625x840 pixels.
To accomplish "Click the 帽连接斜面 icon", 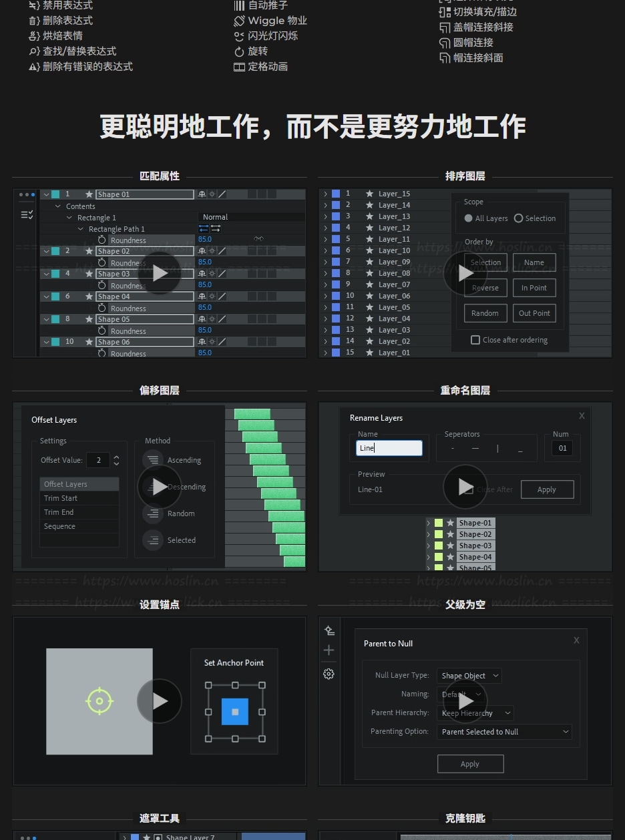I will pos(445,58).
